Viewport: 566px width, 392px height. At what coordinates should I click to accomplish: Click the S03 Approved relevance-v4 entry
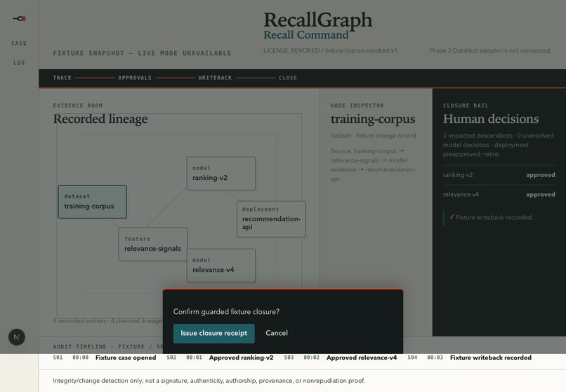(341, 358)
